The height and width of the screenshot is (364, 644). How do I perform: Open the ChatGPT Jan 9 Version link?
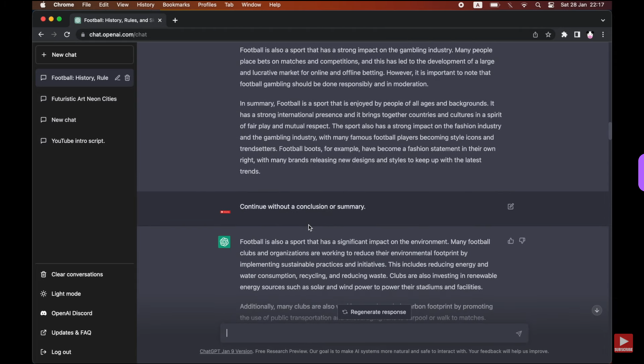226,351
